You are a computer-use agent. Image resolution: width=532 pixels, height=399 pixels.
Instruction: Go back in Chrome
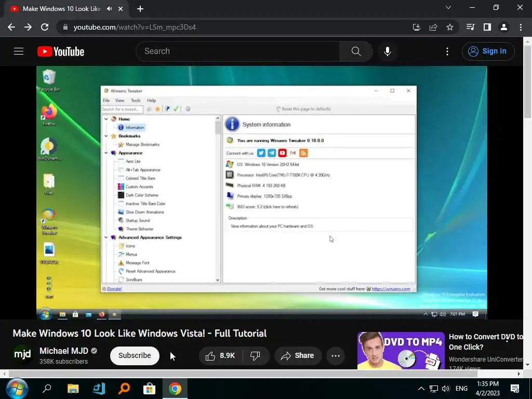[11, 27]
